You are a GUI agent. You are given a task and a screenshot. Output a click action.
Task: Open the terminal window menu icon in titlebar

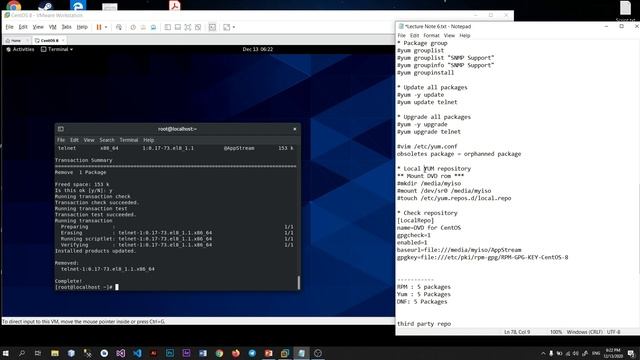pos(61,129)
